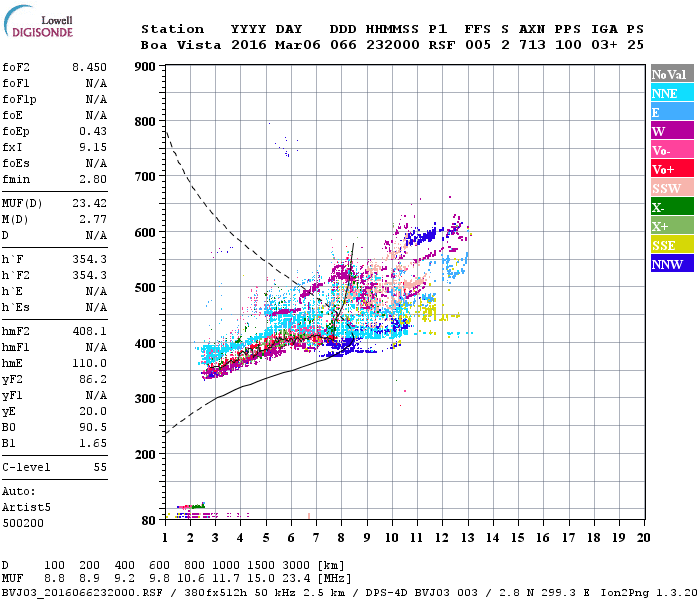This screenshot has height=600, width=700.
Task: Select the E light-blue legend swatch
Action: coord(672,112)
